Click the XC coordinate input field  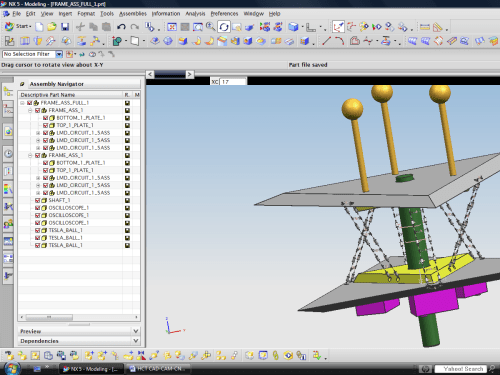click(x=233, y=82)
